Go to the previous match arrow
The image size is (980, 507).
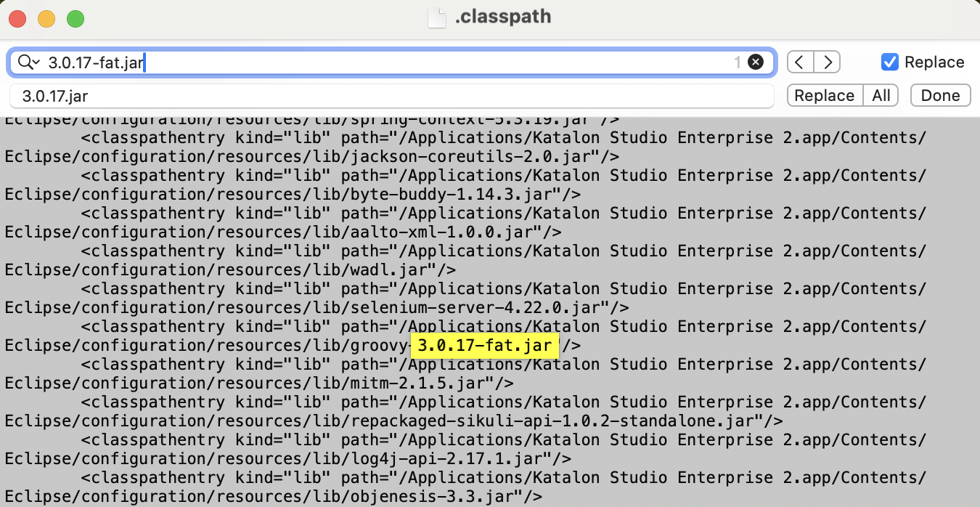pos(800,62)
